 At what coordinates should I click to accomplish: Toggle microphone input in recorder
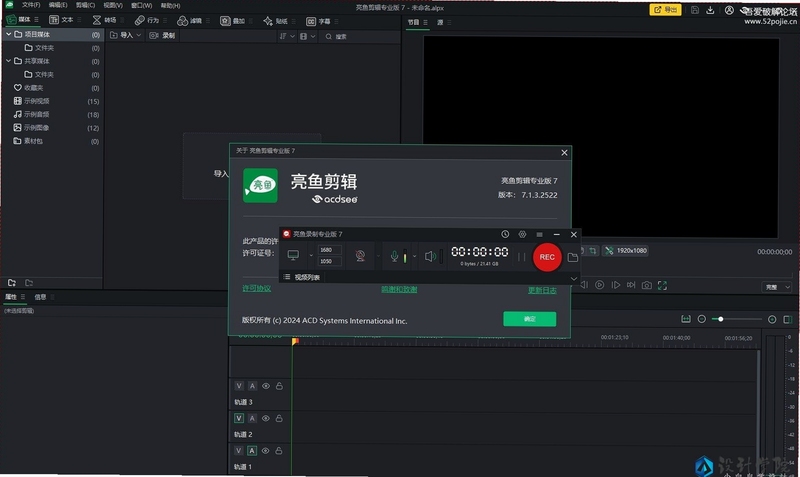coord(394,256)
